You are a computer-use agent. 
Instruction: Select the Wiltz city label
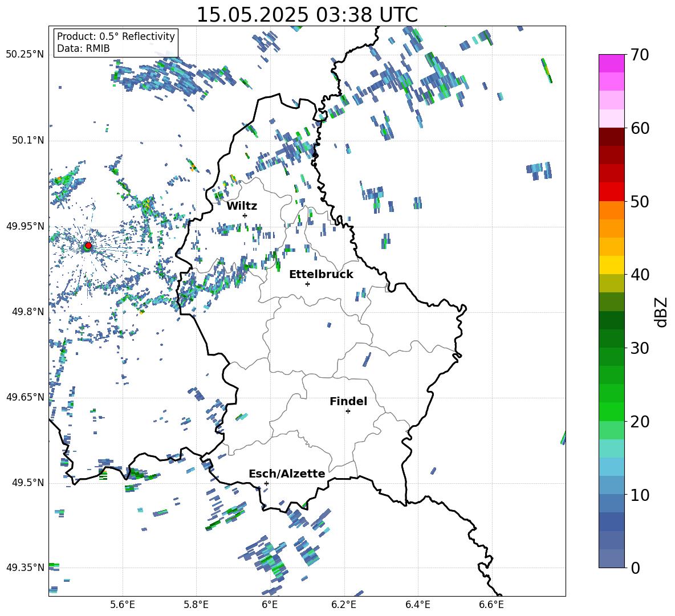242,206
